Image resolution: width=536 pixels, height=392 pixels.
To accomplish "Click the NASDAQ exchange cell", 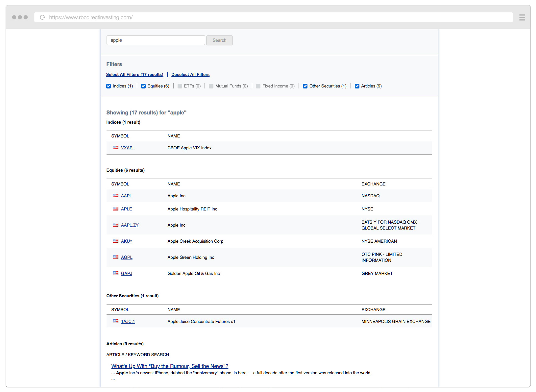I will click(x=371, y=196).
